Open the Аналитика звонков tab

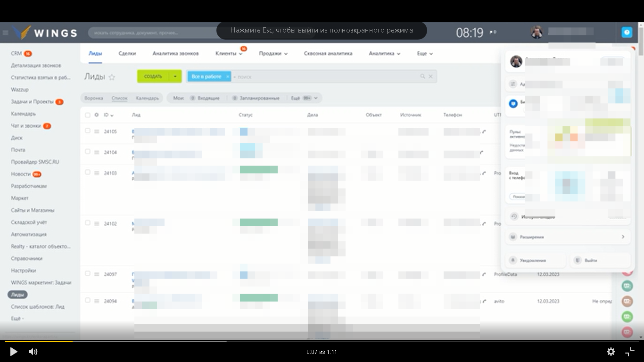[x=175, y=54]
